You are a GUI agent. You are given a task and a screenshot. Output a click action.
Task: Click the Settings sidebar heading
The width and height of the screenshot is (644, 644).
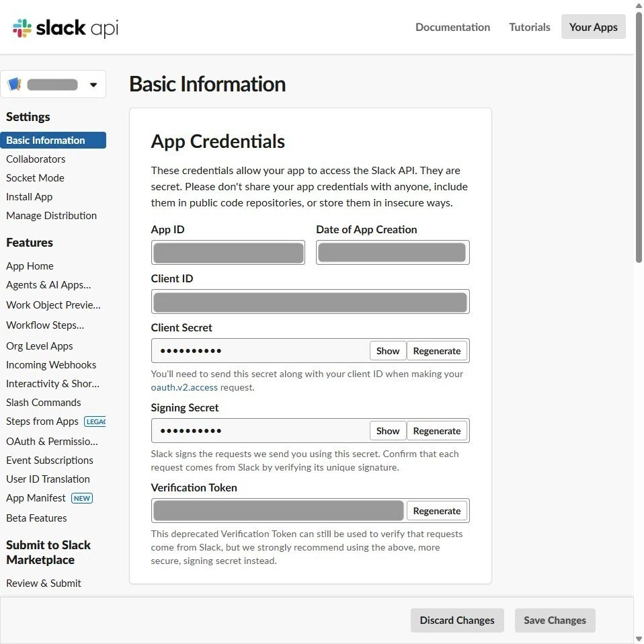(x=28, y=117)
